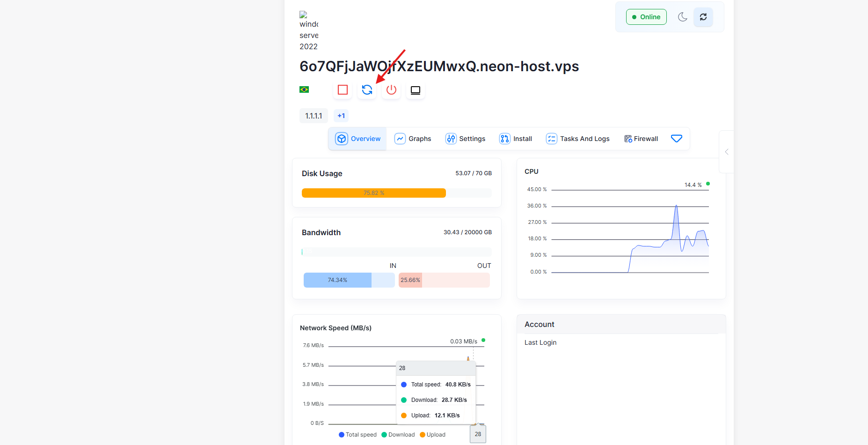The height and width of the screenshot is (445, 868).
Task: Click the red stop server icon
Action: 343,90
